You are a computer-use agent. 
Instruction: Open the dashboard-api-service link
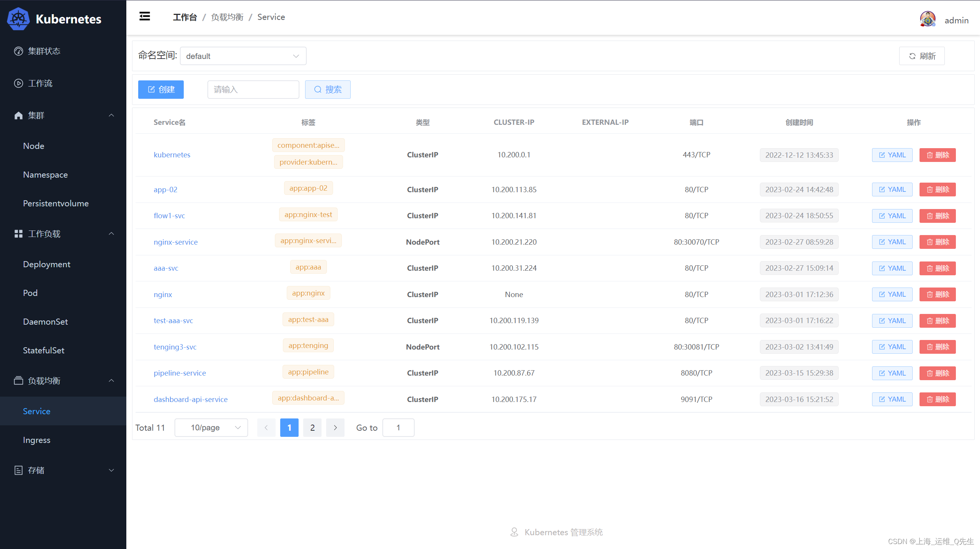pos(191,399)
